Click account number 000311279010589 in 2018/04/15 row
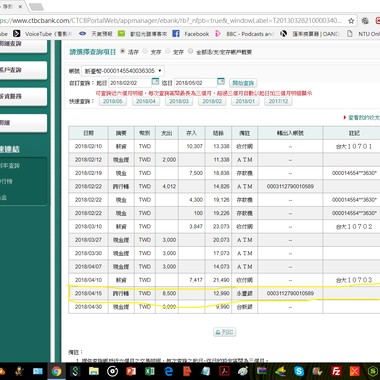380x380 pixels. pyautogui.click(x=290, y=294)
